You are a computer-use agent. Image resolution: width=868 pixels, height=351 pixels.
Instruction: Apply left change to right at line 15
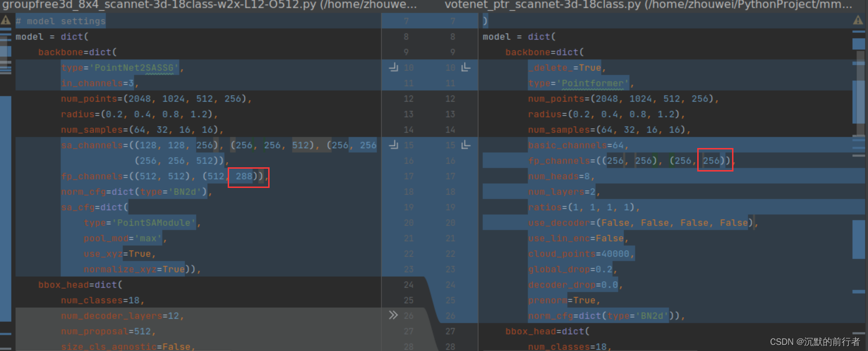(x=394, y=145)
